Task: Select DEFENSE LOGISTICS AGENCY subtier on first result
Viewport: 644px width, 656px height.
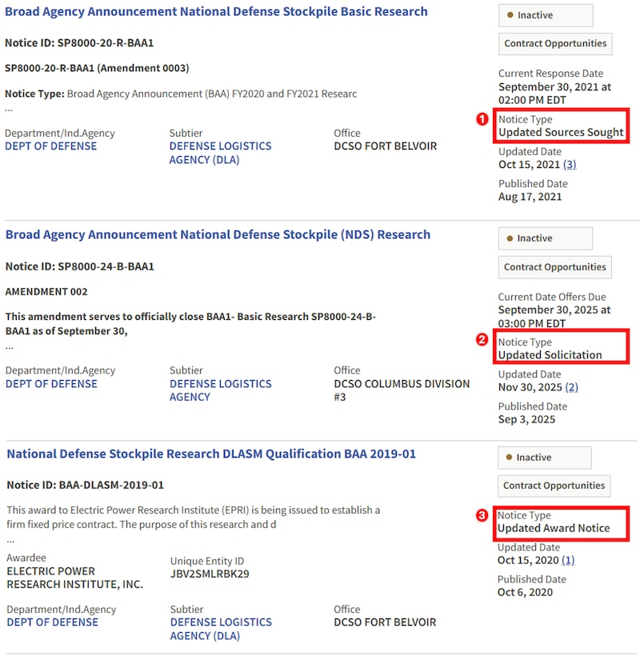Action: point(221,152)
